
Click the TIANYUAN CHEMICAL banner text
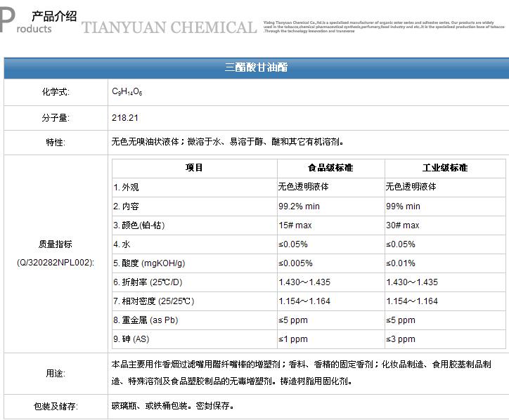(x=169, y=28)
